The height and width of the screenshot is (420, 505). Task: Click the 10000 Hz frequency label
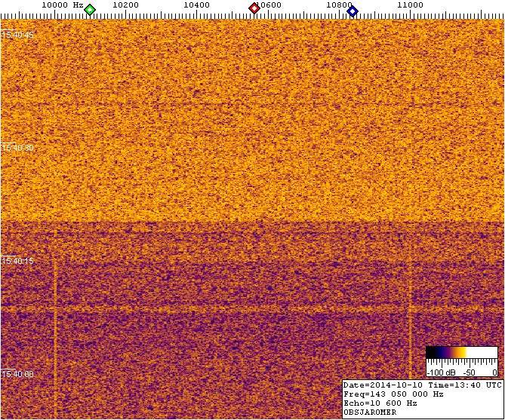coord(63,5)
